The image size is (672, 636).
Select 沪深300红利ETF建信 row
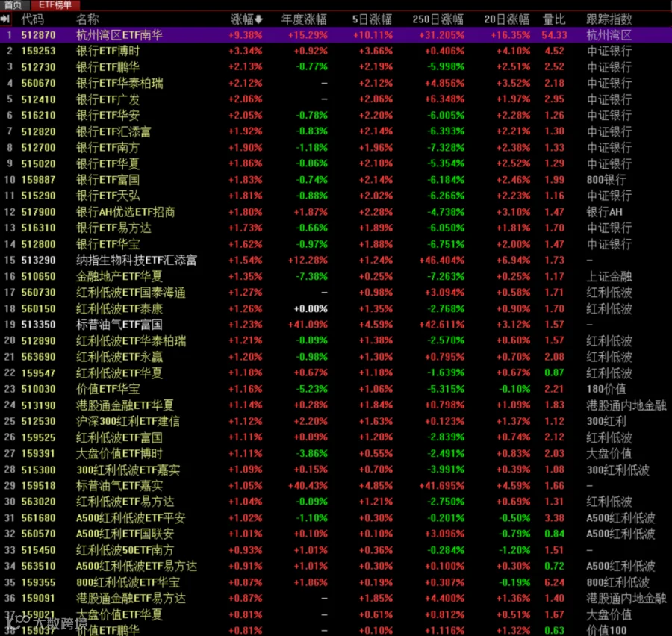(336, 421)
